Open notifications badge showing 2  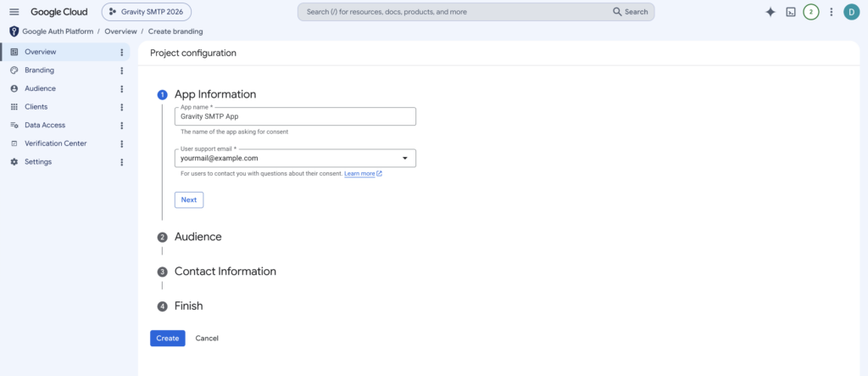(x=811, y=12)
